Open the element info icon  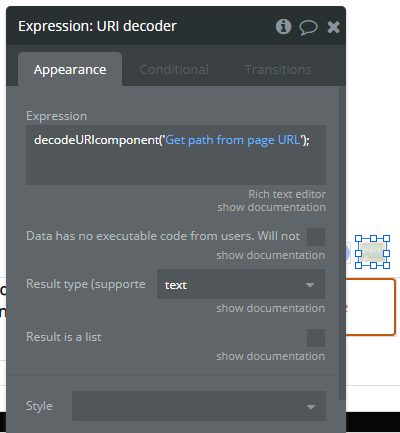[283, 27]
